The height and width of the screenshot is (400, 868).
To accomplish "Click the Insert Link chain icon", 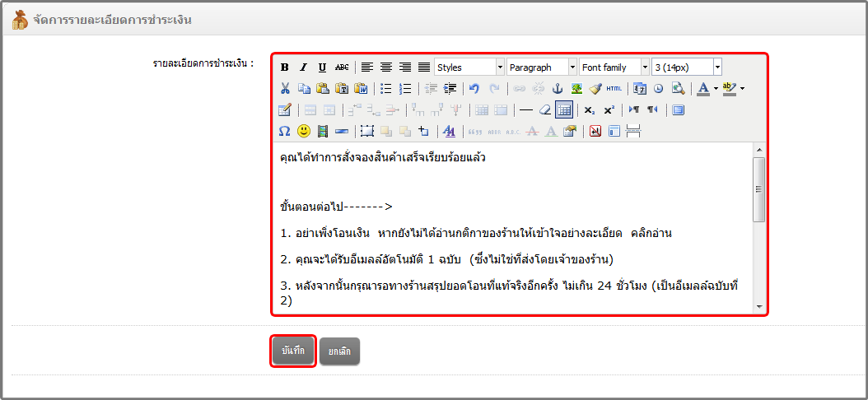I will pos(520,89).
